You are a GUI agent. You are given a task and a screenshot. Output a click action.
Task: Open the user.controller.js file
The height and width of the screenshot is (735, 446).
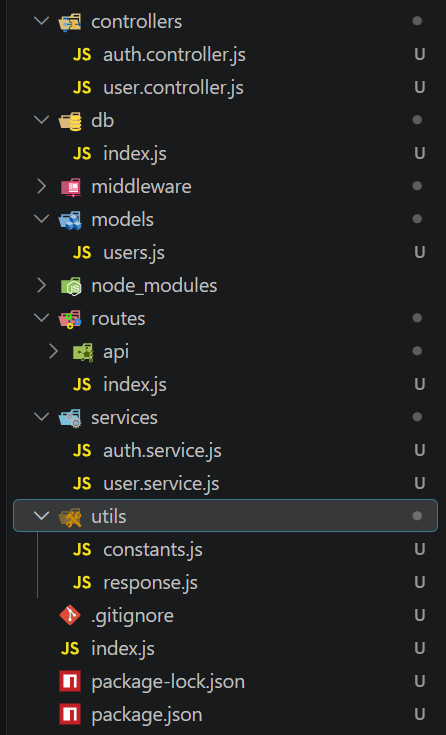[x=173, y=88]
